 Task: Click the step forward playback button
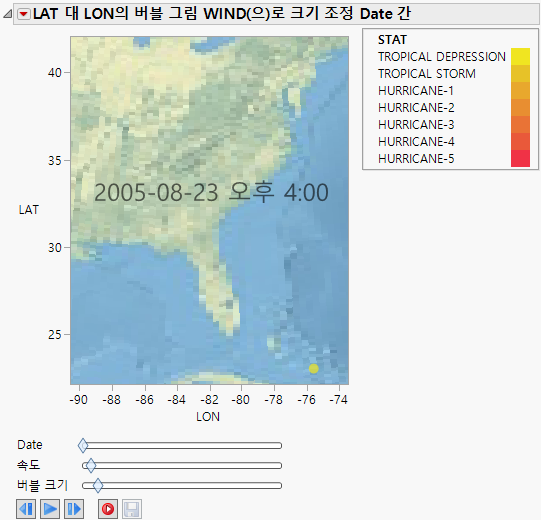(74, 509)
